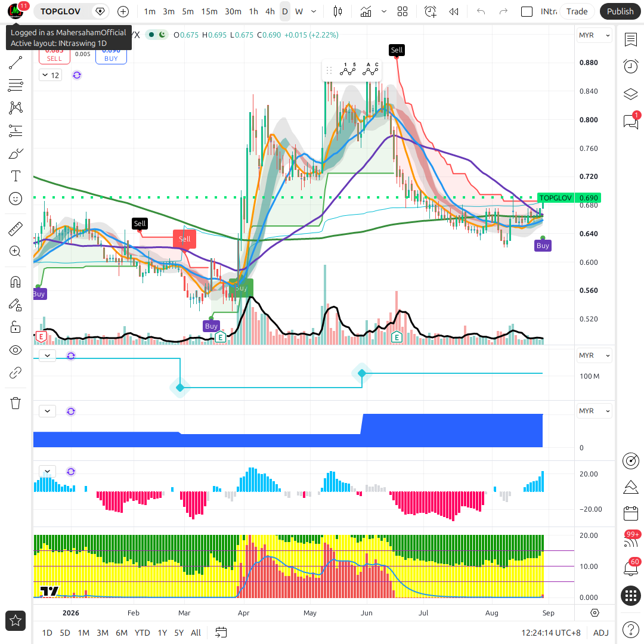Open main chart MYR currency dropdown
The image size is (644, 644).
pyautogui.click(x=594, y=35)
